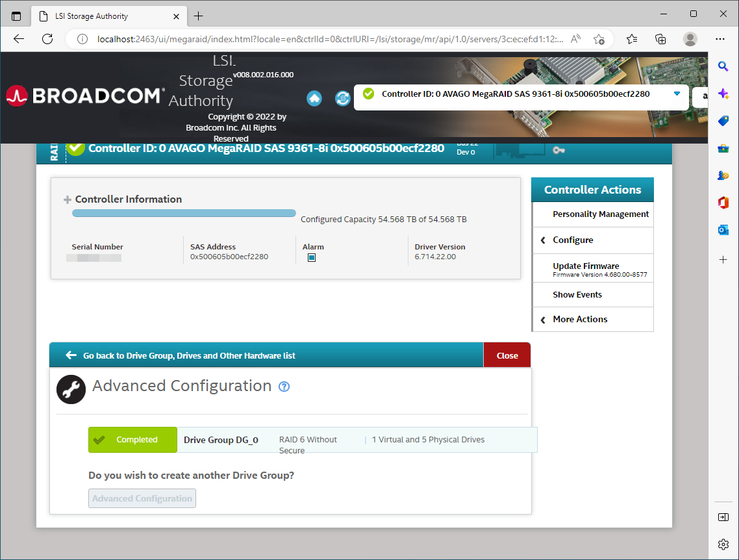Expand the Controller Information section
This screenshot has width=739, height=560.
pos(68,200)
